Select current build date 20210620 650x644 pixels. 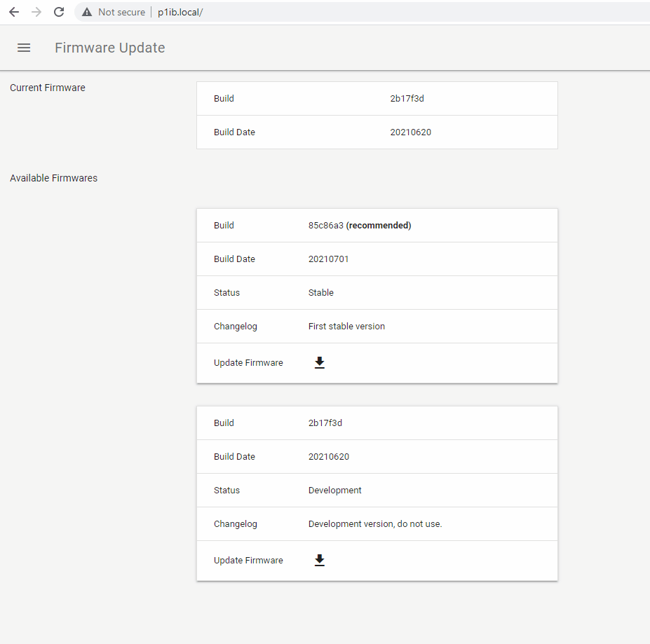410,132
